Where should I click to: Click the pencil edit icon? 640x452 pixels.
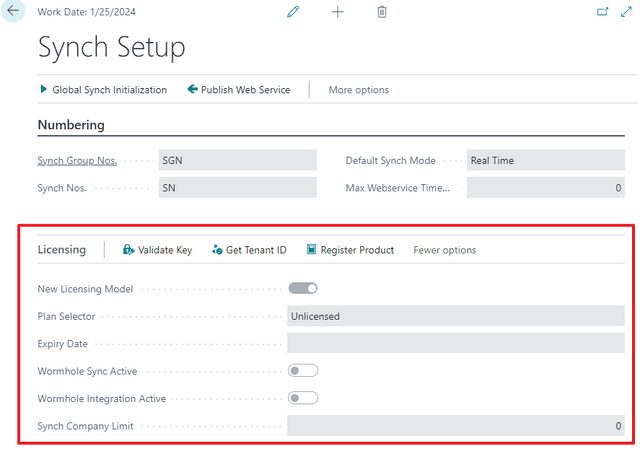pyautogui.click(x=293, y=12)
